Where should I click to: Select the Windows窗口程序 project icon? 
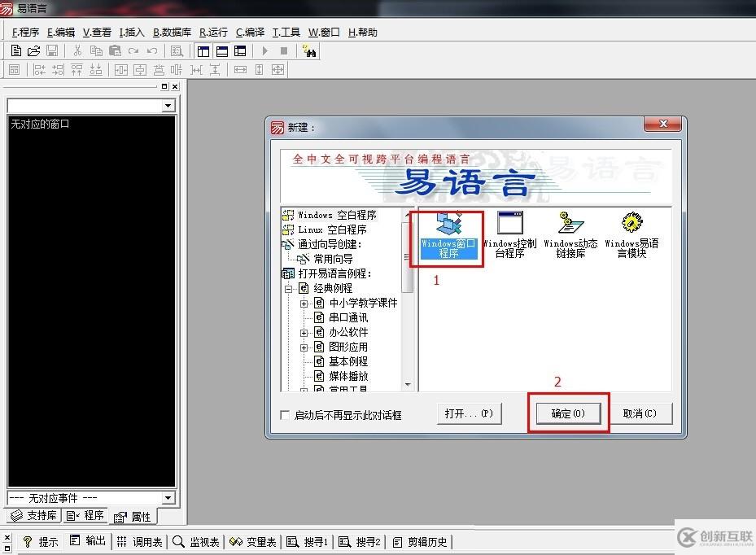445,232
